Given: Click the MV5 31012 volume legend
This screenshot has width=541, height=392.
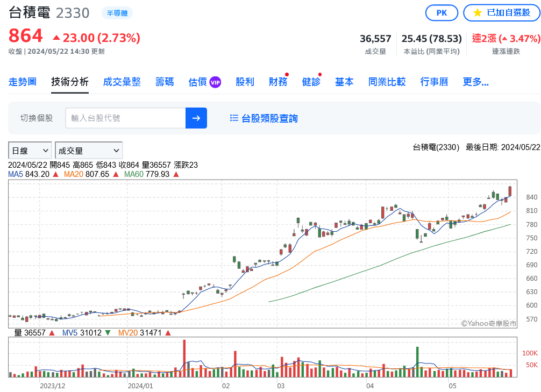Looking at the screenshot, I should coord(82,333).
